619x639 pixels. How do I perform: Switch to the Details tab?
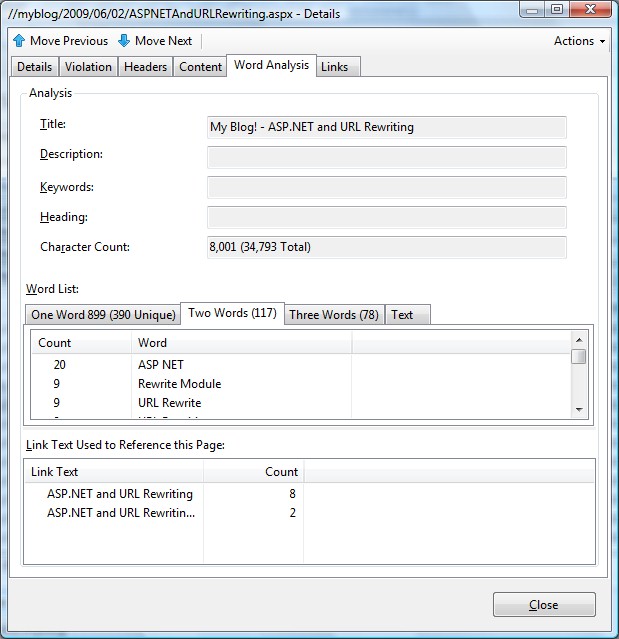pyautogui.click(x=35, y=67)
